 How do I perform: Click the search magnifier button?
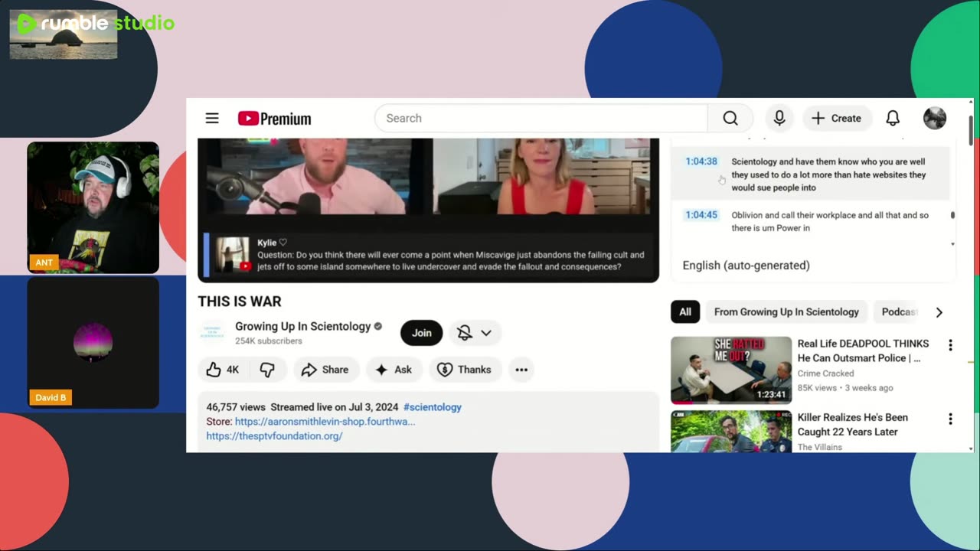point(730,118)
